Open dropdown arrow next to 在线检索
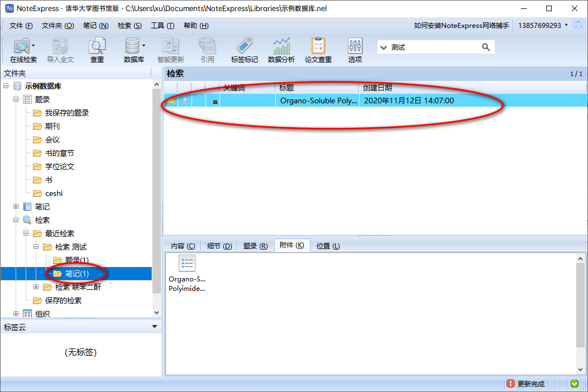The image size is (588, 392). point(34,46)
